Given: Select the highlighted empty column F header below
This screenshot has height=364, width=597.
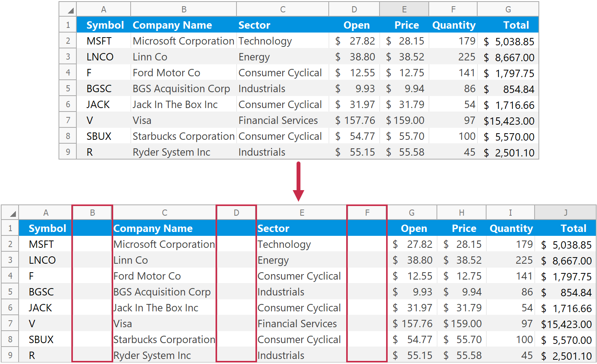Looking at the screenshot, I should [366, 212].
